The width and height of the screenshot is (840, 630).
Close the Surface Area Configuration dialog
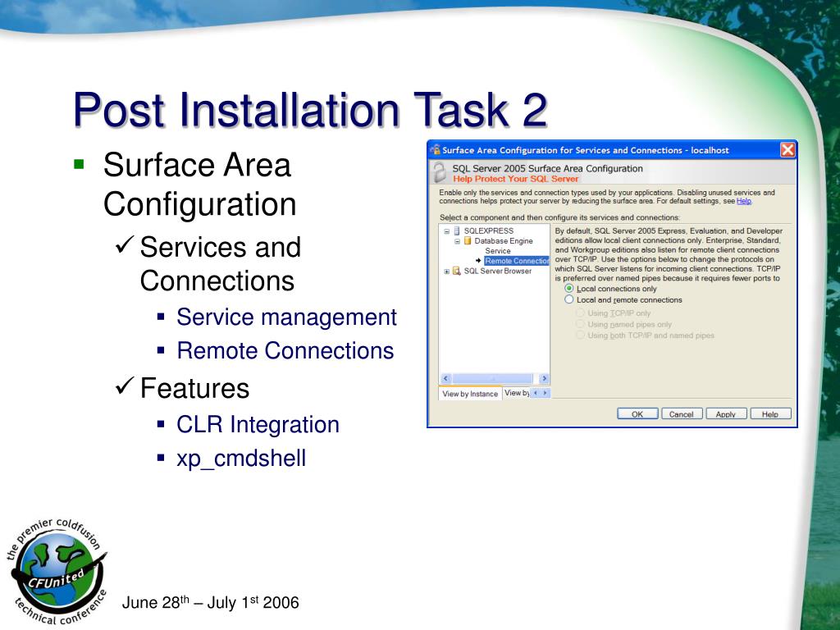coord(787,149)
